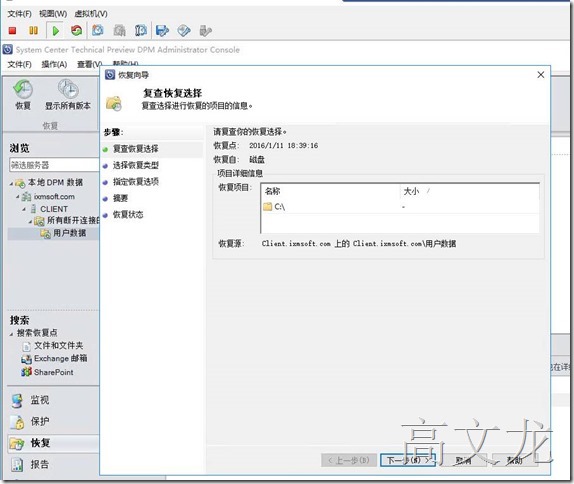Collapse the 本地 DPM 数据 tree node
Image resolution: width=574 pixels, height=484 pixels.
[x=11, y=183]
